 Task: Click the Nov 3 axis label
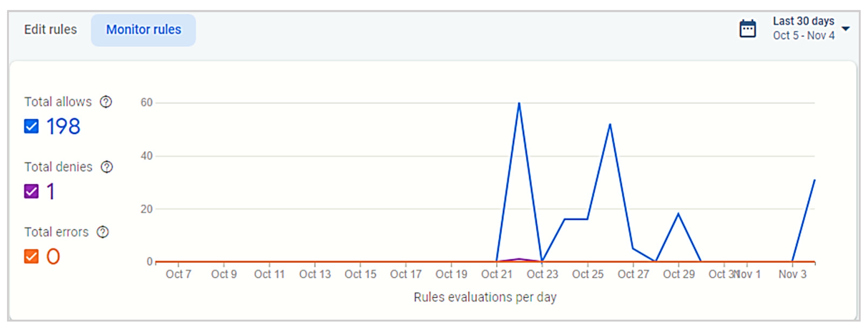[792, 274]
